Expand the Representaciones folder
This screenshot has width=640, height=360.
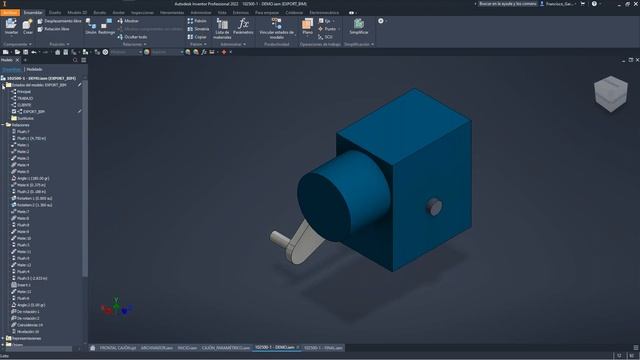click(x=3, y=338)
